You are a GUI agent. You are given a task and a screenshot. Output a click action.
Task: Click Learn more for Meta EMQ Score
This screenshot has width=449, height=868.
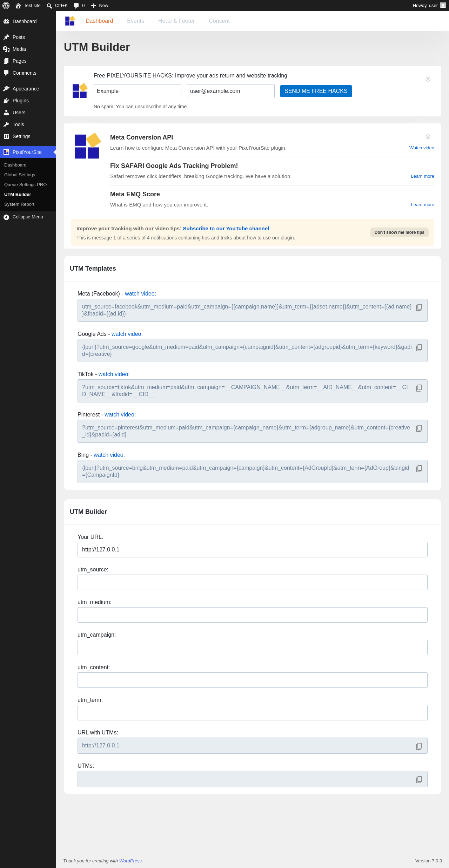(422, 205)
